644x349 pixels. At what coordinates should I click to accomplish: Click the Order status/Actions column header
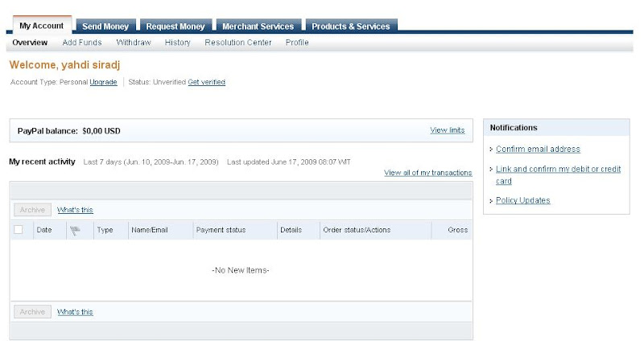[357, 230]
